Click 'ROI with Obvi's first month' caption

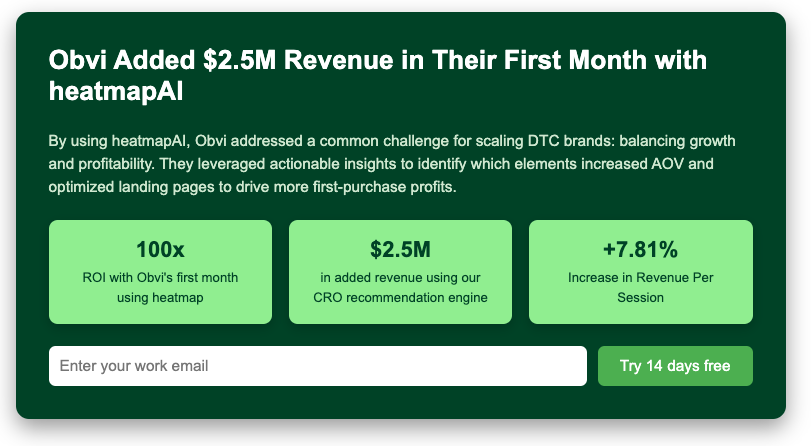(x=160, y=287)
